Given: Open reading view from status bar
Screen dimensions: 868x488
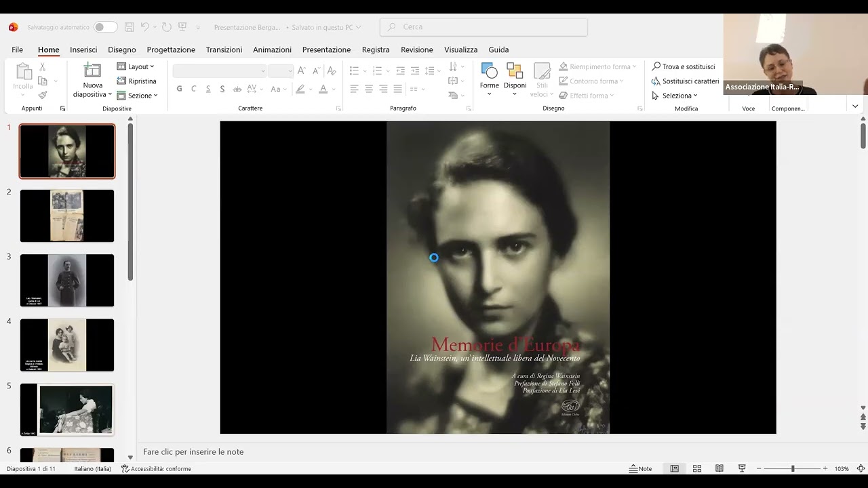Looking at the screenshot, I should (x=719, y=468).
